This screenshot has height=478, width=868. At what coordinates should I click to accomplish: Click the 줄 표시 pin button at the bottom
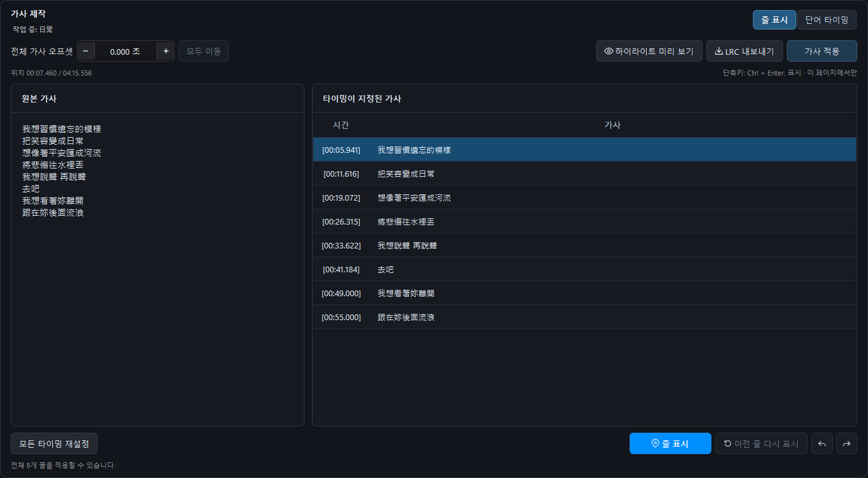670,443
